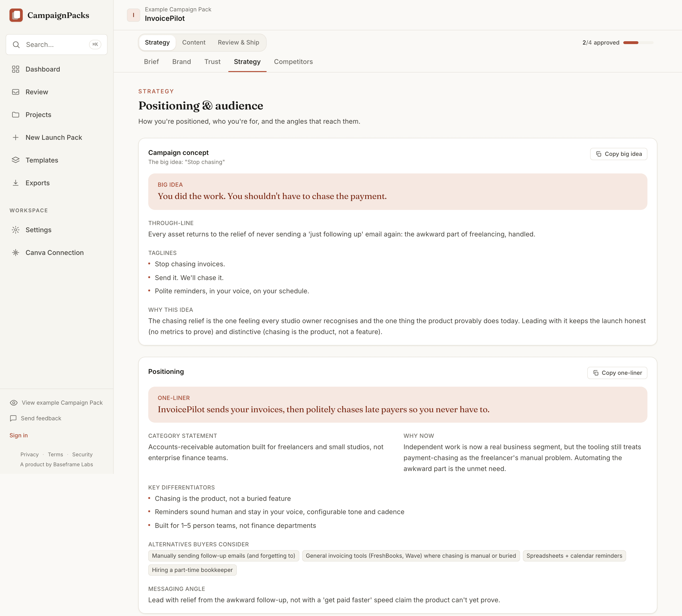Switch to the Review & Ship tab
This screenshot has width=682, height=616.
238,42
